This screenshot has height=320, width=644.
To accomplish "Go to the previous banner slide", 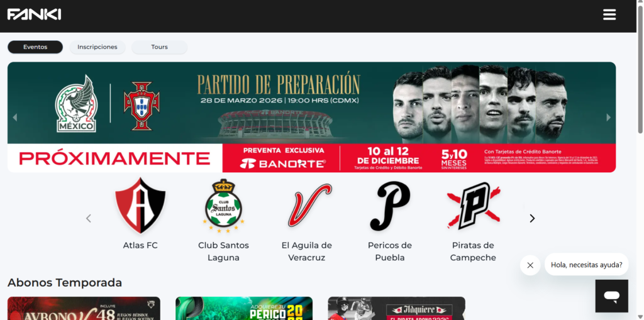I will click(x=15, y=118).
